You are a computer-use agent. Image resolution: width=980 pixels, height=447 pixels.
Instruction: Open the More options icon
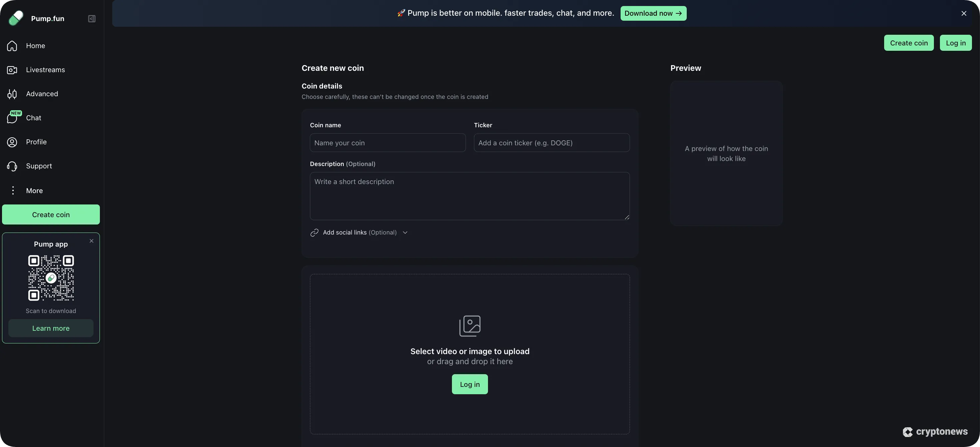13,190
